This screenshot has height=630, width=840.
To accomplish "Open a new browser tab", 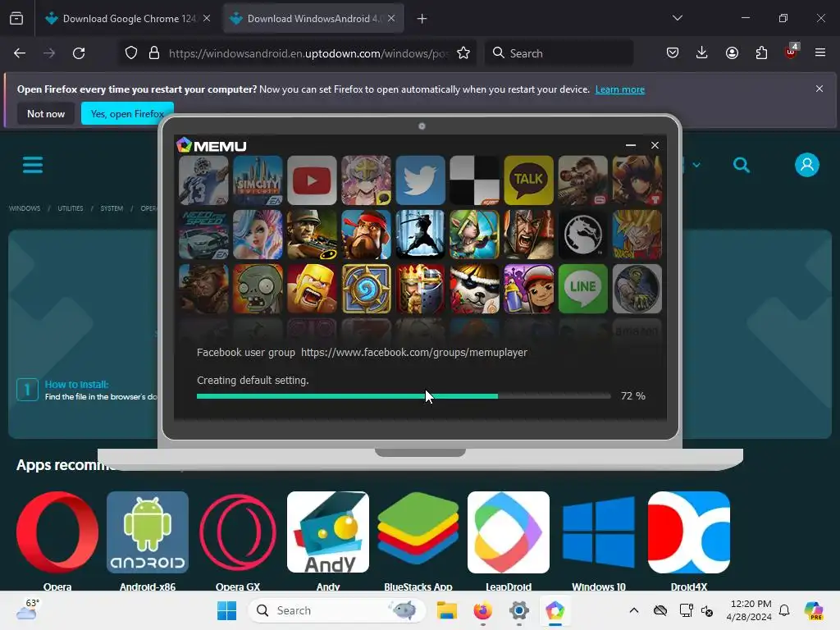I will coord(422,19).
